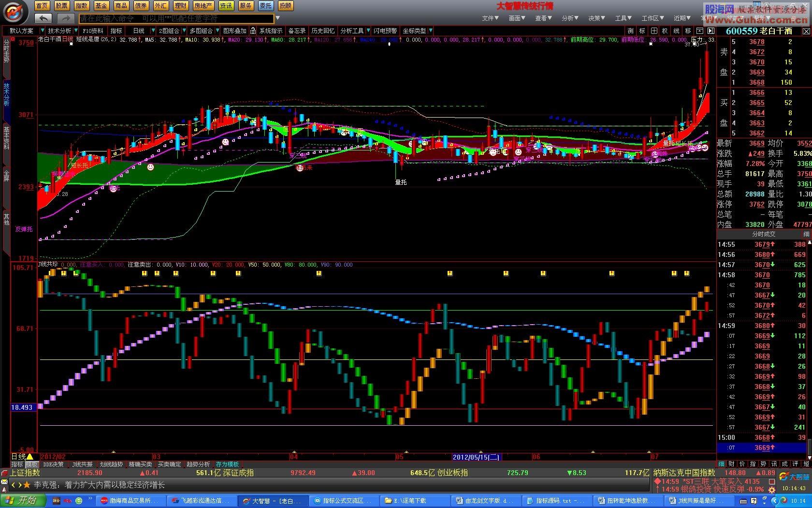Open the 查看 menu
Screen dimensions: 812x508
tap(543, 18)
